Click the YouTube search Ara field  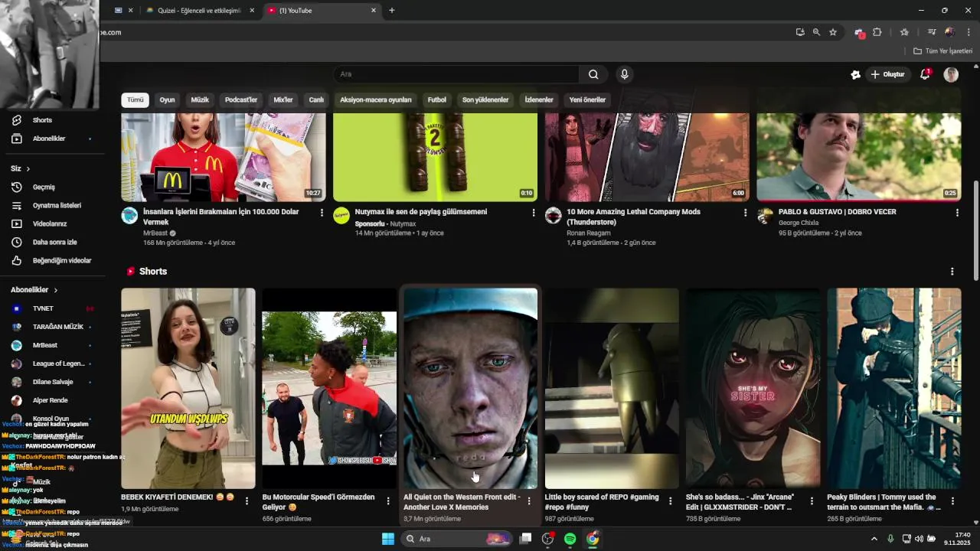coord(456,74)
